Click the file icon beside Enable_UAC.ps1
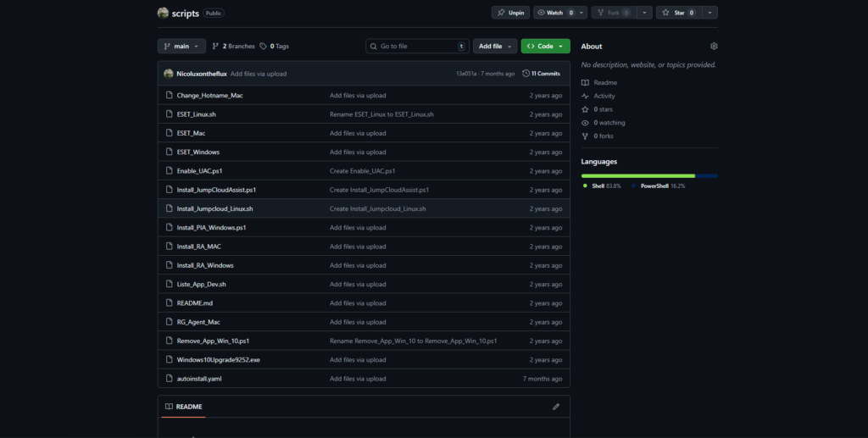 [x=170, y=171]
